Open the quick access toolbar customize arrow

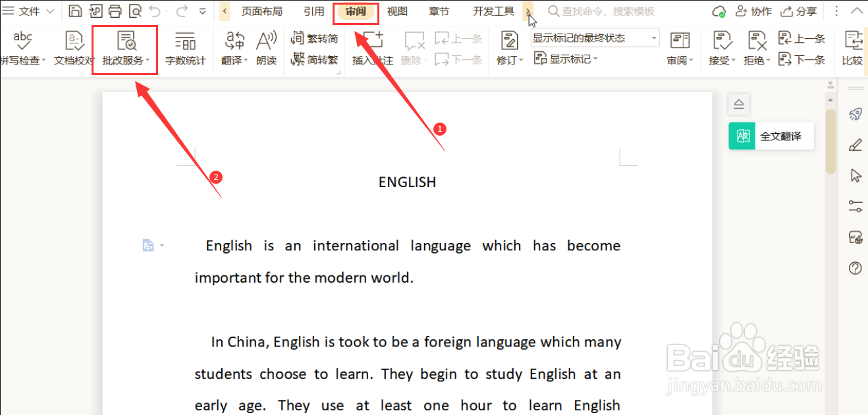pos(202,11)
